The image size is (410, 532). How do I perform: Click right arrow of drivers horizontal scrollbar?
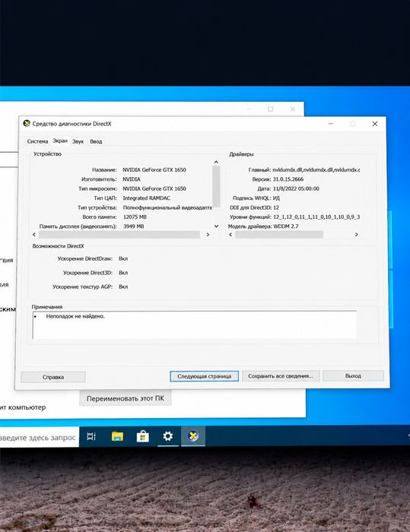coord(356,234)
